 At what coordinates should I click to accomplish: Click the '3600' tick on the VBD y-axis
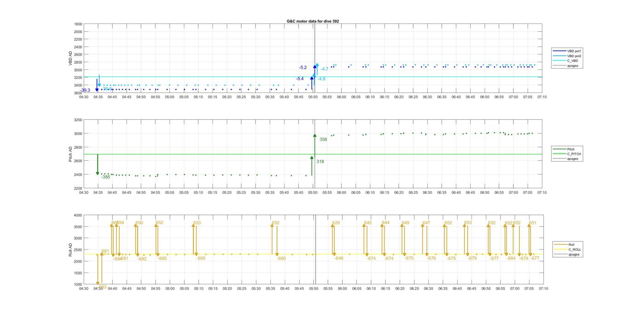[78, 93]
